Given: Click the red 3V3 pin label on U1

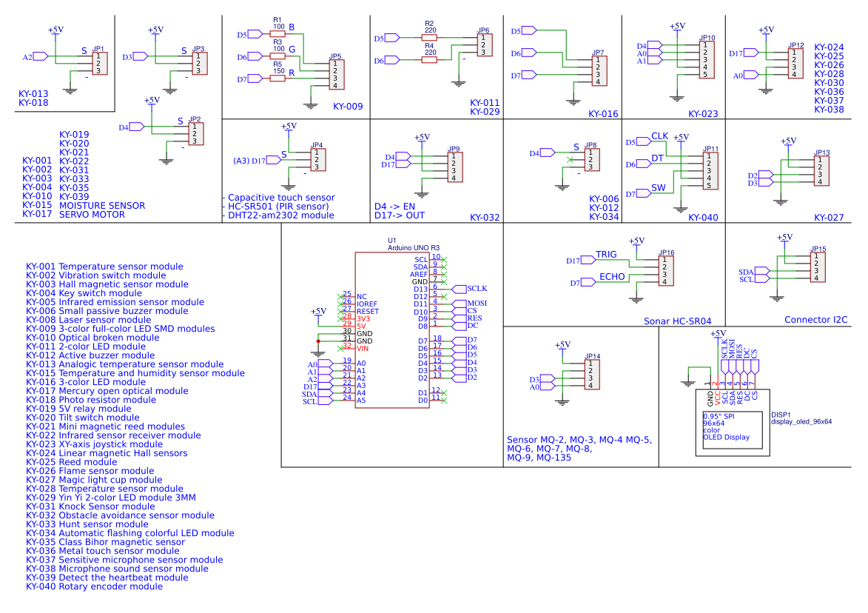Looking at the screenshot, I should [363, 319].
